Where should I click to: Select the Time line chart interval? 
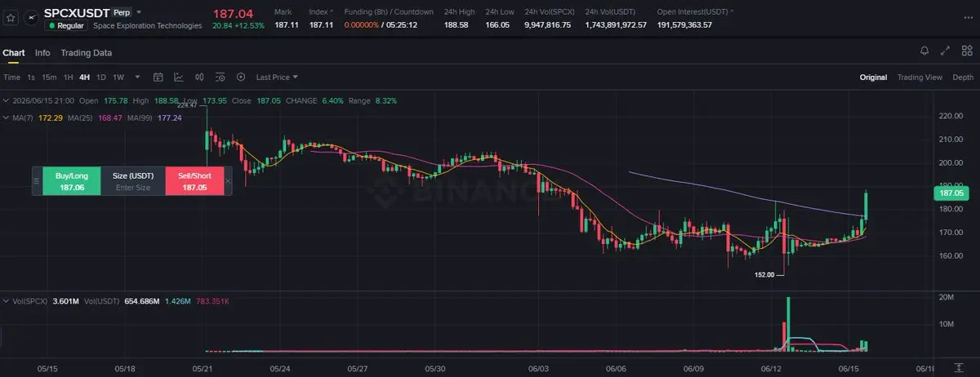point(11,78)
